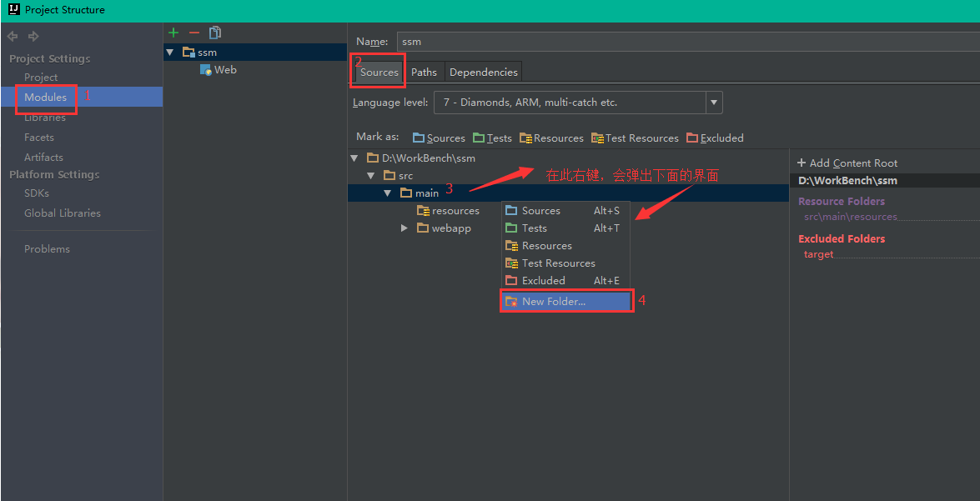Select the Web facet under ssm

(226, 70)
